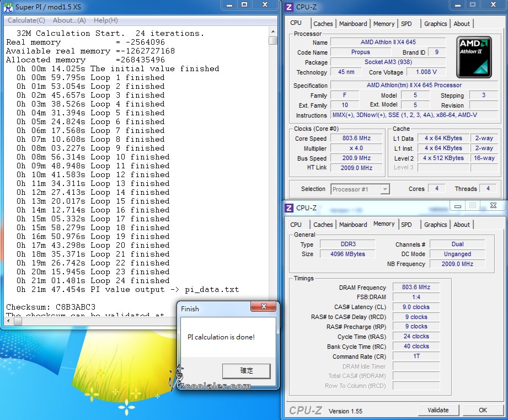
Task: Open the Help(H) menu in Super PI
Action: click(x=105, y=20)
